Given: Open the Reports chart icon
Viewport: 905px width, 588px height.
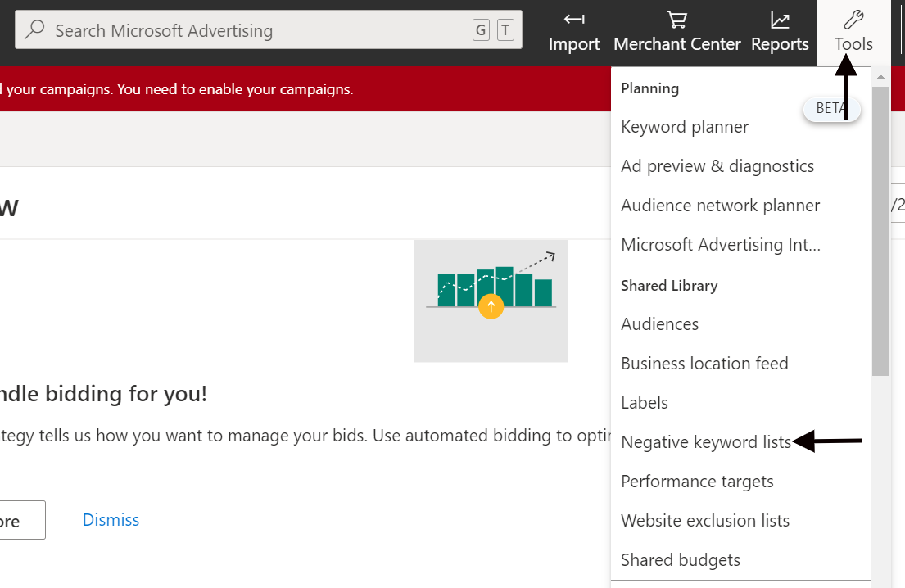Looking at the screenshot, I should [780, 20].
